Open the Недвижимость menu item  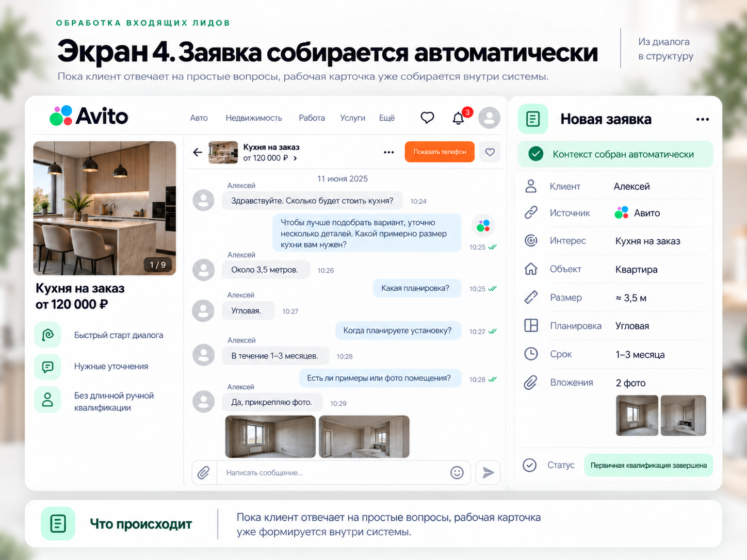tap(254, 118)
